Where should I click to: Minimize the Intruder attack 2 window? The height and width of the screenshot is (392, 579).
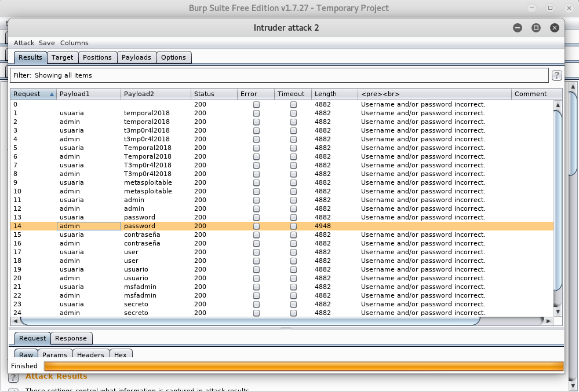pos(518,28)
